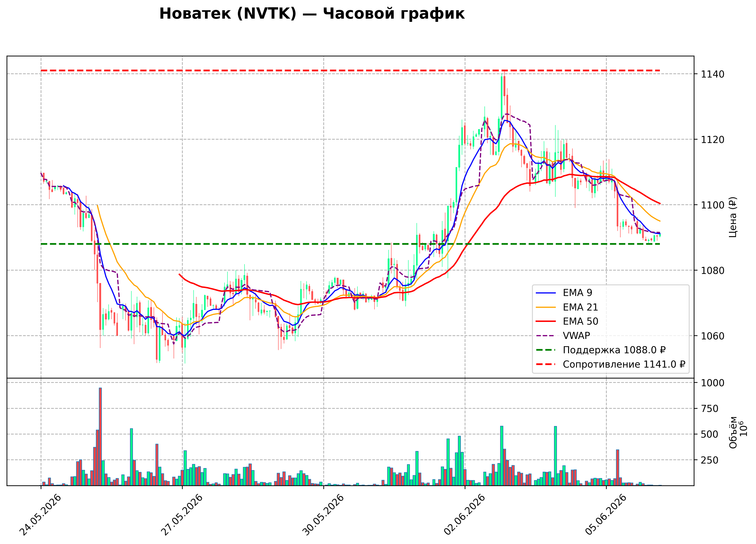Click the price axis tick "1080"
Viewport: 756px width, 544px height.
[x=713, y=271]
